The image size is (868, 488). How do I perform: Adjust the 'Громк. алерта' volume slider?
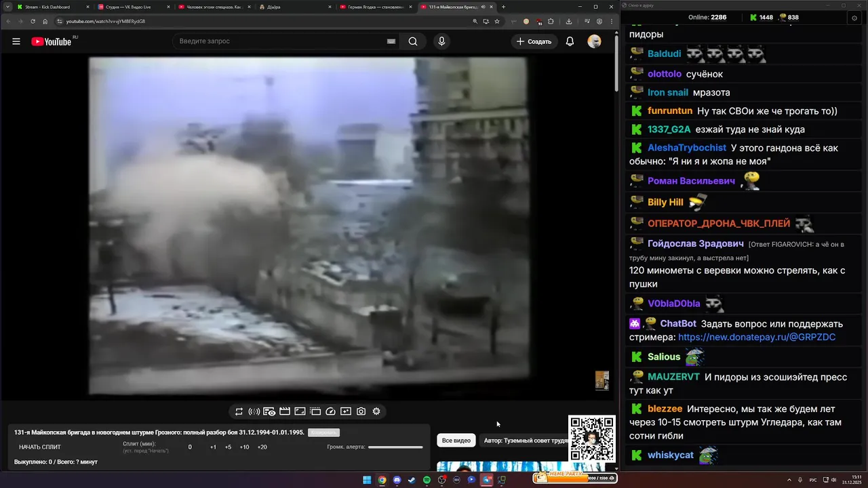(395, 447)
